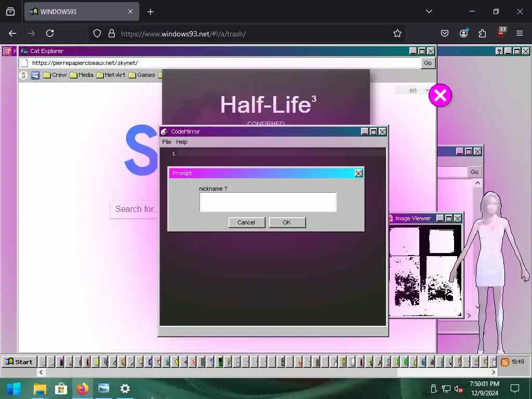The height and width of the screenshot is (399, 532).
Task: Click the help question mark button on right window
Action: click(499, 51)
